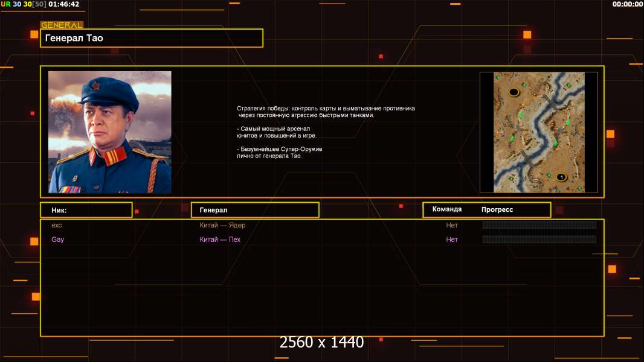Click the Команда column header
The height and width of the screenshot is (362, 644).
(447, 209)
